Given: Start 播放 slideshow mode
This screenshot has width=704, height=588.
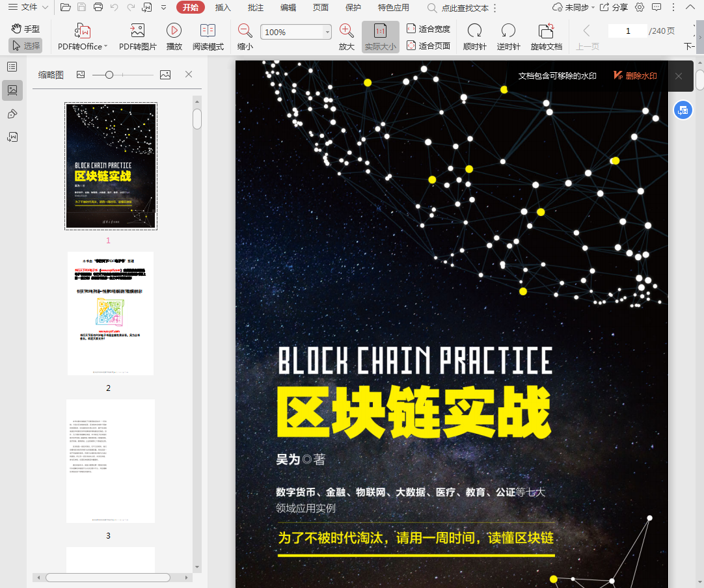Looking at the screenshot, I should [x=174, y=37].
